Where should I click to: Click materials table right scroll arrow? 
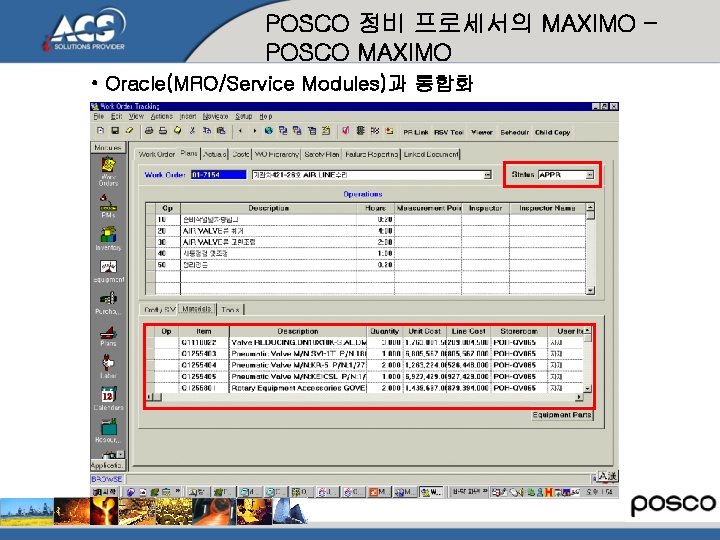pos(579,397)
